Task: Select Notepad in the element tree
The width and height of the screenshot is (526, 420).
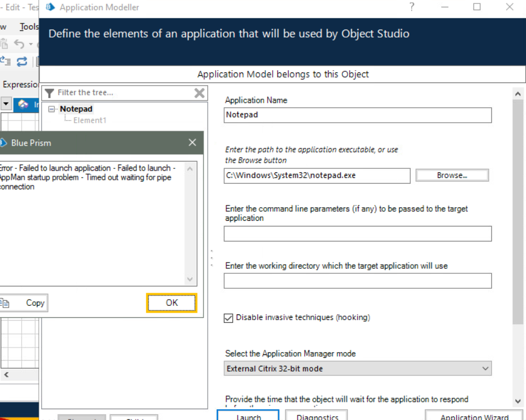Action: pos(76,109)
